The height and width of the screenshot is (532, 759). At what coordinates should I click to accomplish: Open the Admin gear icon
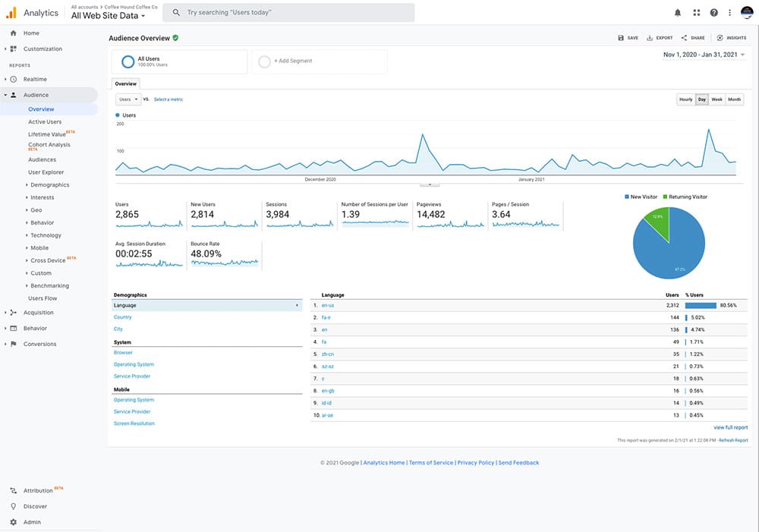14,522
